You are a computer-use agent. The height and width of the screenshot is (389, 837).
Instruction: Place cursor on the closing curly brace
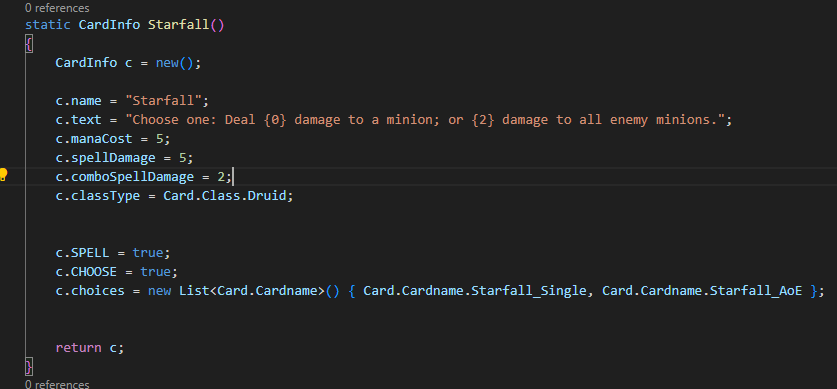point(29,367)
